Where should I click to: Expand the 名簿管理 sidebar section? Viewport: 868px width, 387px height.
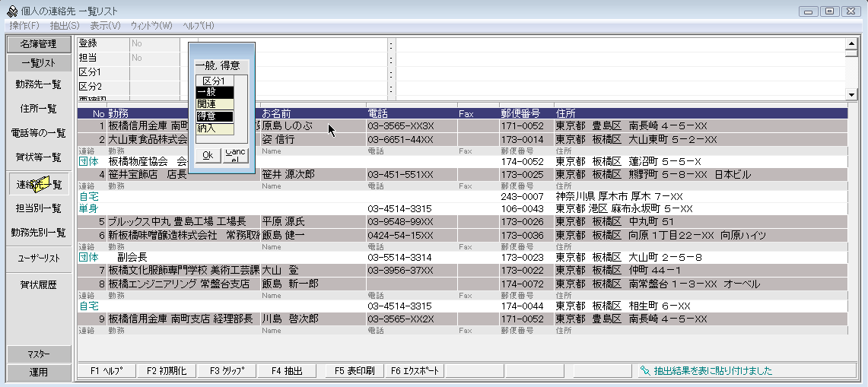39,44
